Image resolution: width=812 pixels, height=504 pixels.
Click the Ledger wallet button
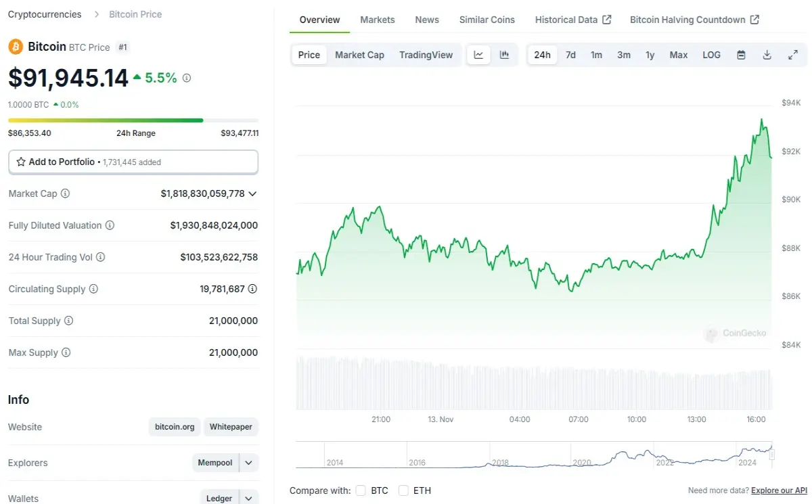coord(219,498)
